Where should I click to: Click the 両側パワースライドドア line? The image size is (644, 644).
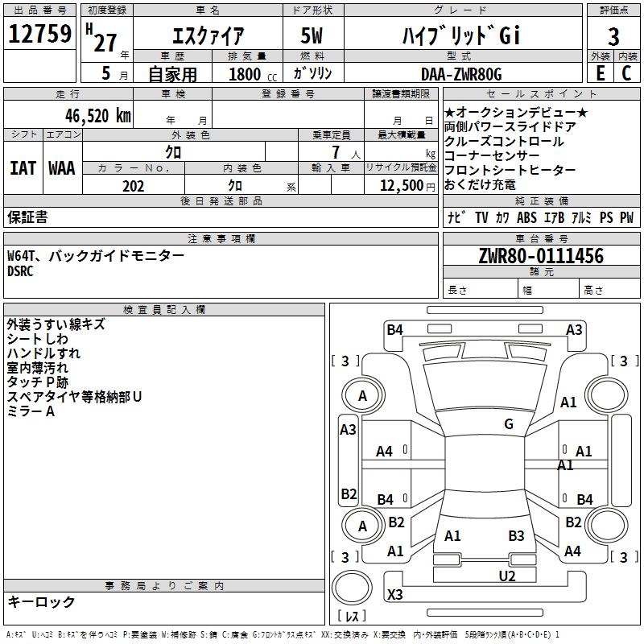pyautogui.click(x=510, y=126)
